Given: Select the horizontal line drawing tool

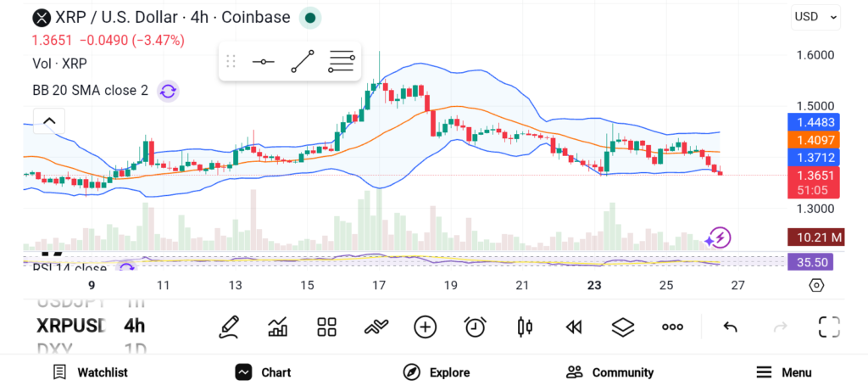Looking at the screenshot, I should pos(263,62).
